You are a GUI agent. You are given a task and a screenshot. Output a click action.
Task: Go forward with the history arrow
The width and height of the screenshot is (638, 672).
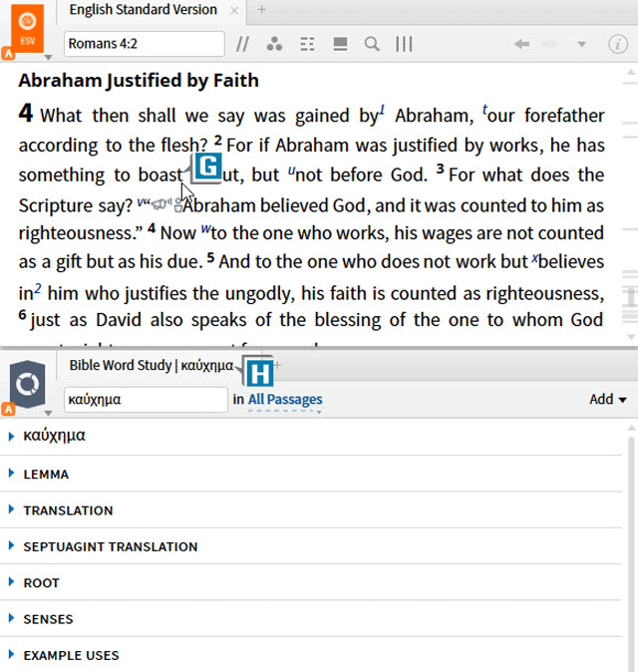coord(550,44)
